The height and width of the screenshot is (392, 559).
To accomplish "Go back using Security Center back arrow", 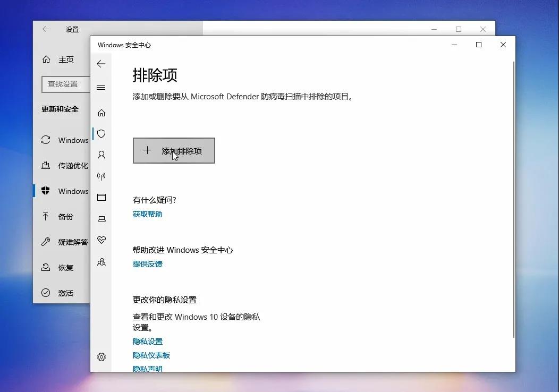I will pos(101,64).
